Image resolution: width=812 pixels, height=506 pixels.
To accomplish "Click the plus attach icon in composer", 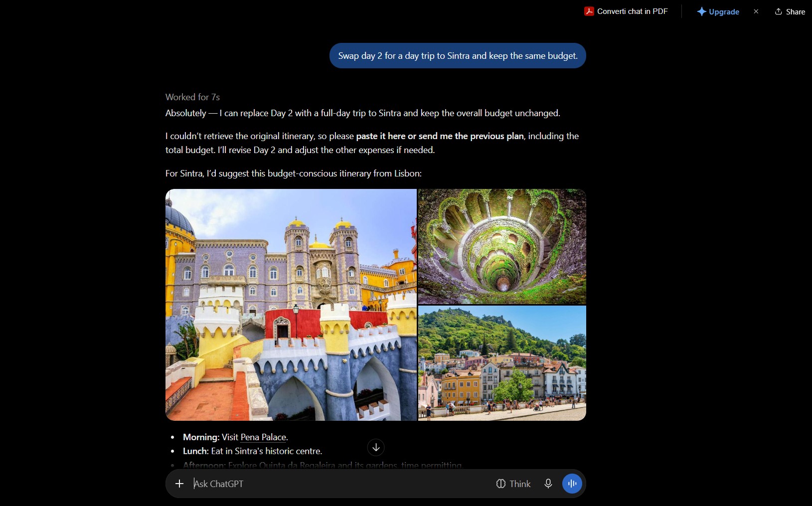I will pos(179,484).
